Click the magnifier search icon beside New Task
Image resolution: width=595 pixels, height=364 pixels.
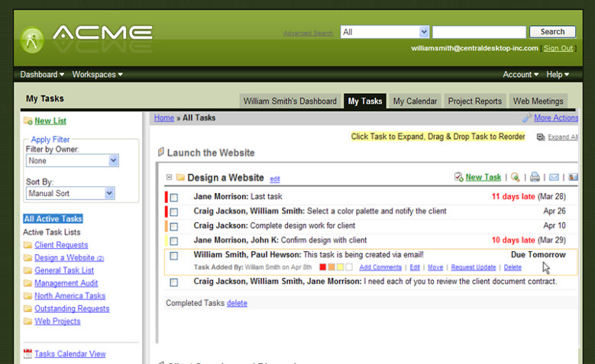pos(516,177)
